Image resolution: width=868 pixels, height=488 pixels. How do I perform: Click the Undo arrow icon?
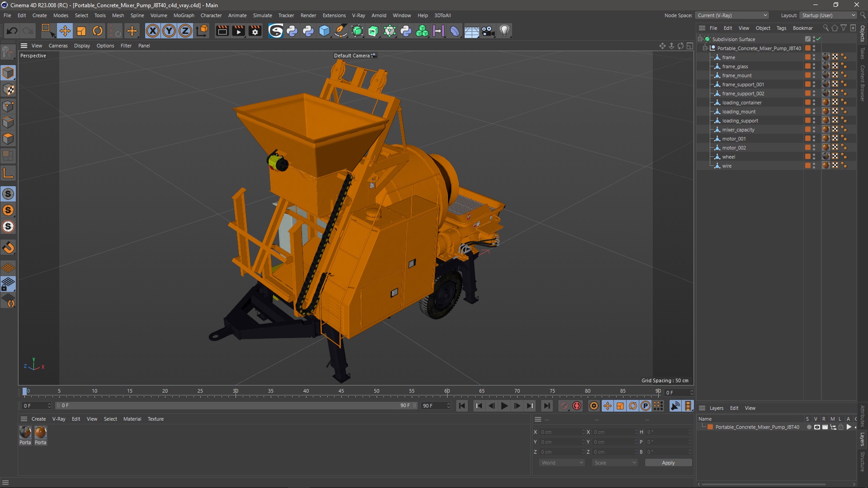12,31
